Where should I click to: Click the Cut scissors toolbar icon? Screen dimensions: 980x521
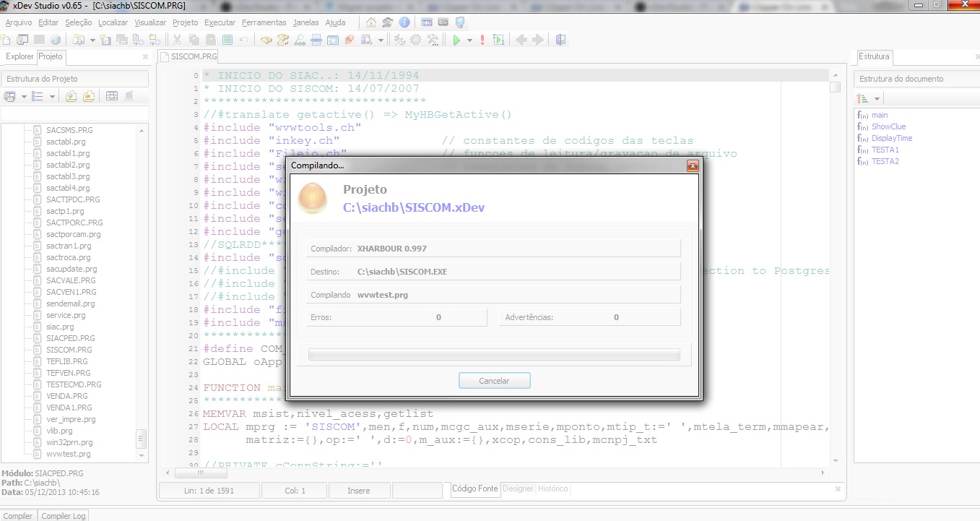pos(177,40)
